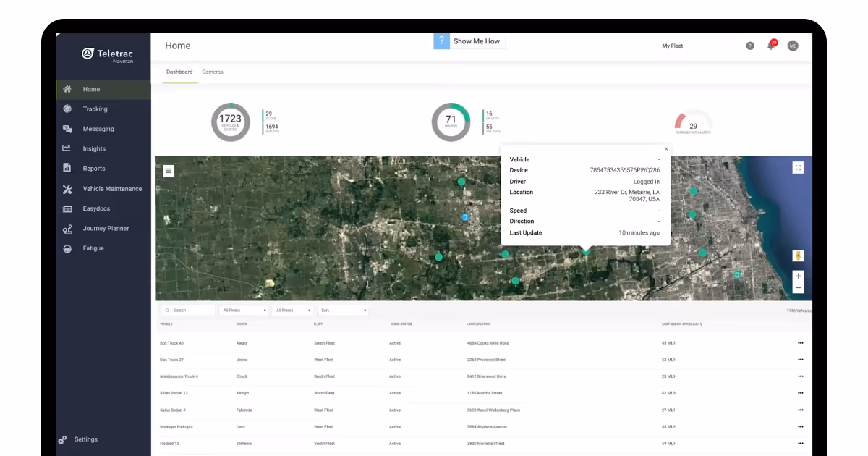The height and width of the screenshot is (456, 868).
Task: Click the 62 MI/H speed value
Action: tap(669, 393)
